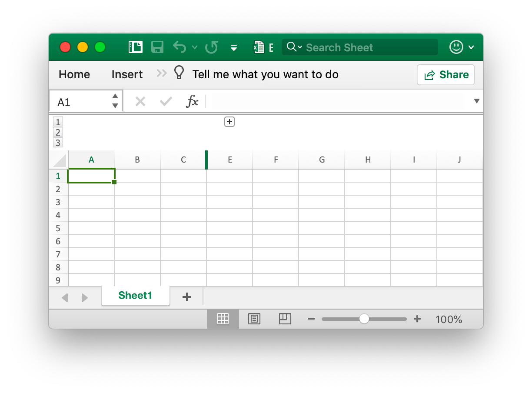The height and width of the screenshot is (393, 532).
Task: Select the Sheet1 tab
Action: pos(135,296)
